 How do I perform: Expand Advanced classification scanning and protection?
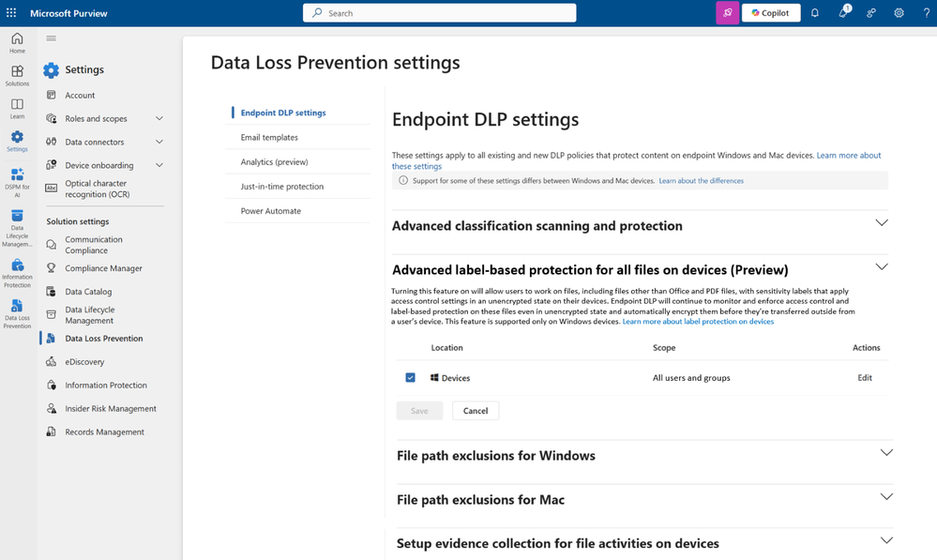click(882, 223)
